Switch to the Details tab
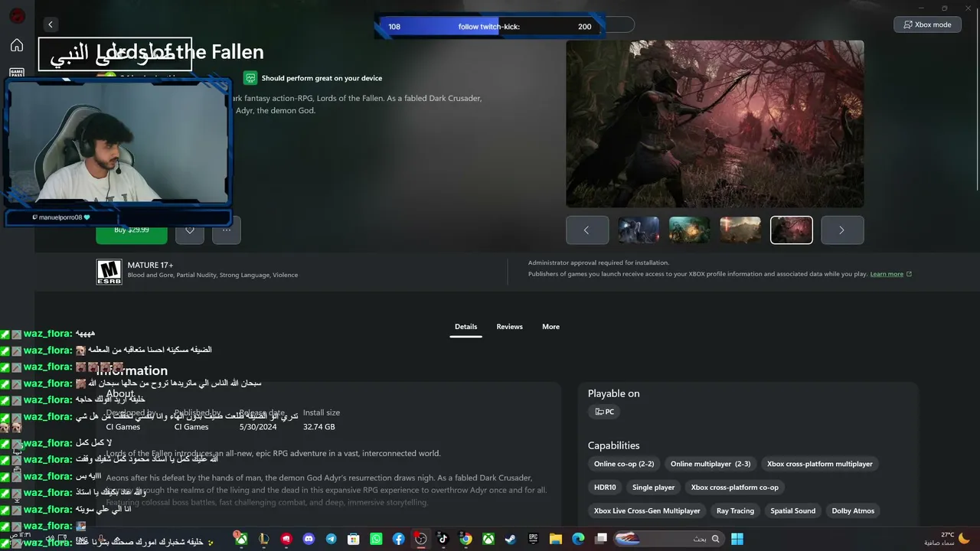 tap(465, 327)
